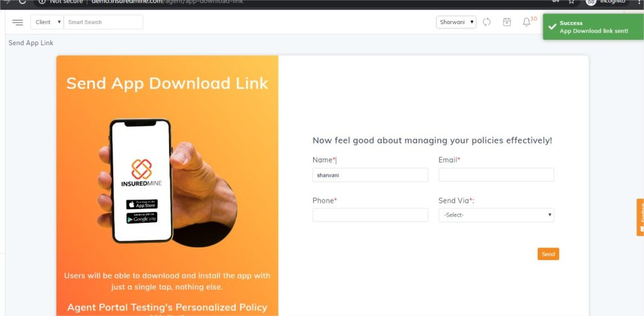This screenshot has width=644, height=316.
Task: Click the success checkmark icon
Action: 552,26
